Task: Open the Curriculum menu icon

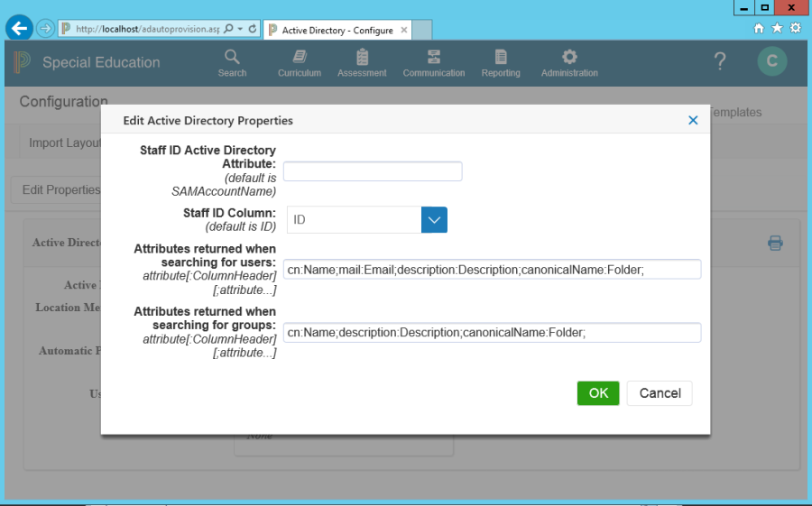Action: point(300,58)
